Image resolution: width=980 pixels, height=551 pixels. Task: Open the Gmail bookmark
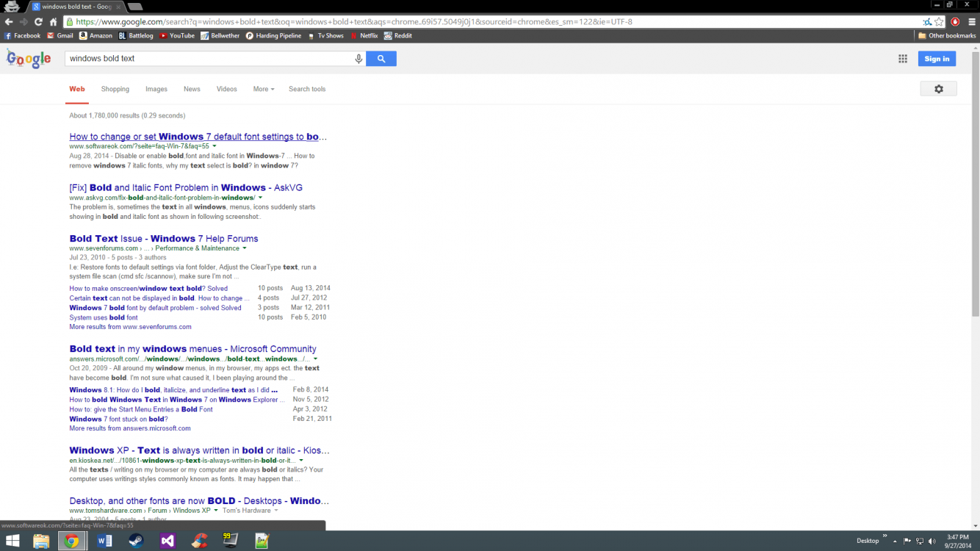click(x=60, y=35)
